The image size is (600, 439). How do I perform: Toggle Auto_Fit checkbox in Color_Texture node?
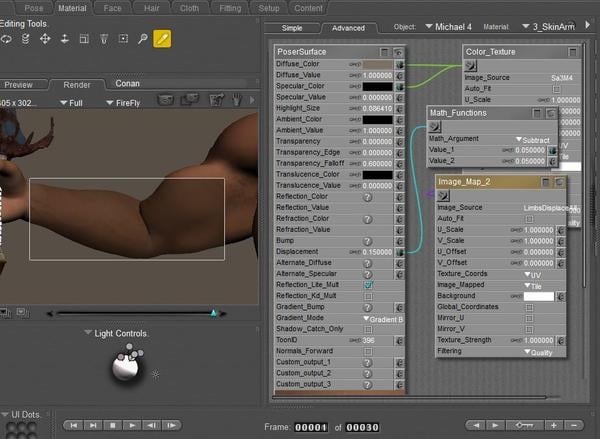click(557, 89)
